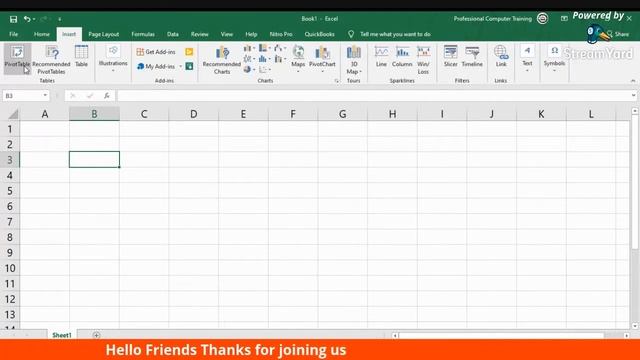Open the Ribbon Display Options icon
This screenshot has height=360, width=640.
[564, 18]
